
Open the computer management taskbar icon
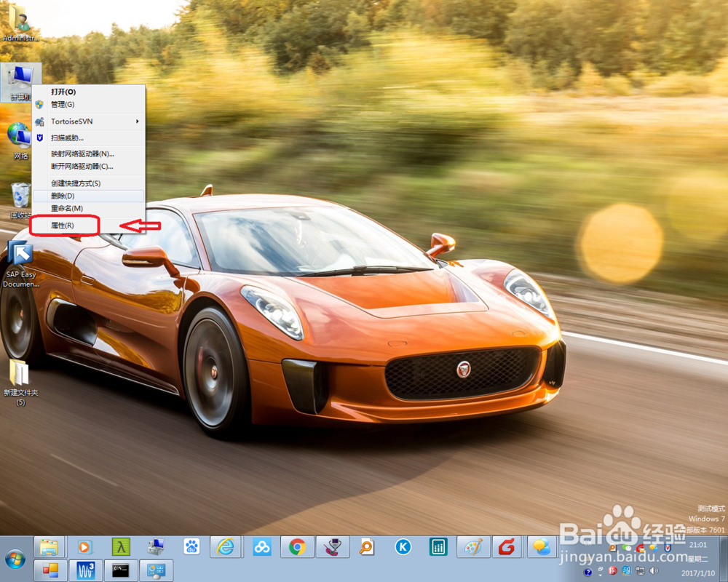(x=156, y=547)
